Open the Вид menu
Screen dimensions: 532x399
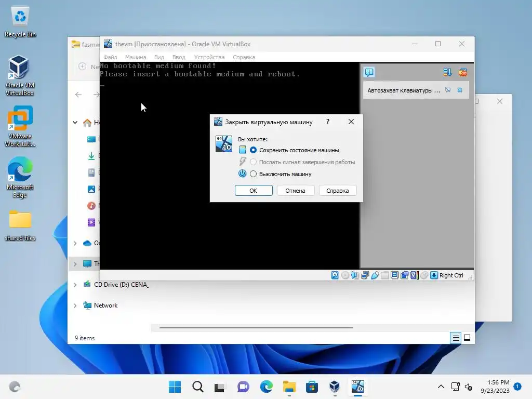[x=159, y=57]
